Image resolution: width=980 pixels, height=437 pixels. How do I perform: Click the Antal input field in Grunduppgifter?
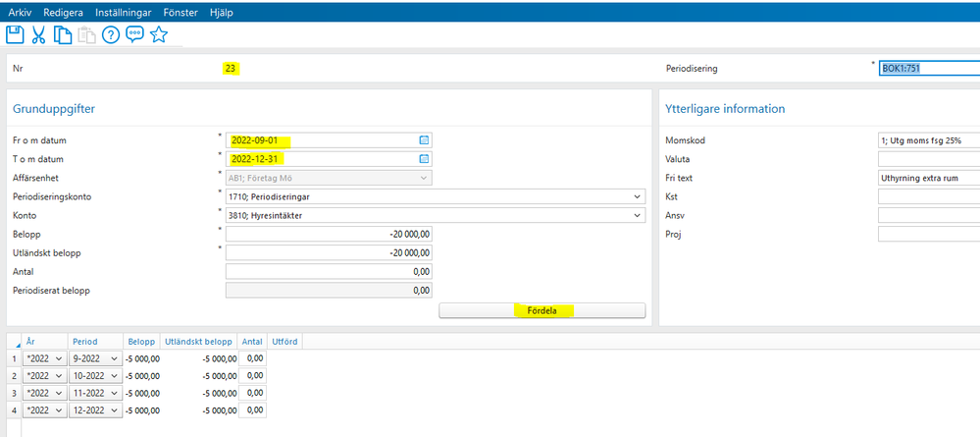point(329,272)
